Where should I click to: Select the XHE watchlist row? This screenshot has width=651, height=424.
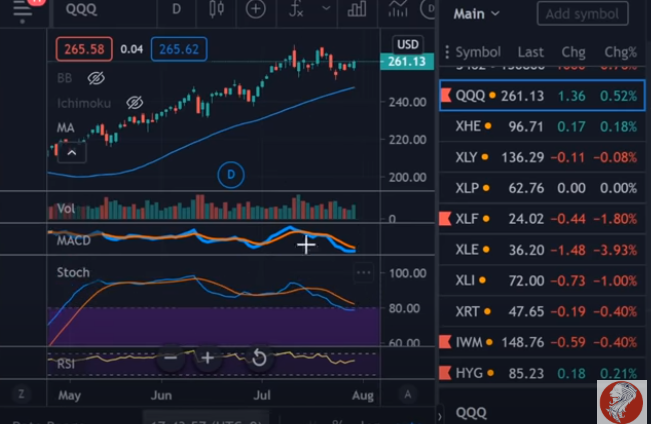542,126
